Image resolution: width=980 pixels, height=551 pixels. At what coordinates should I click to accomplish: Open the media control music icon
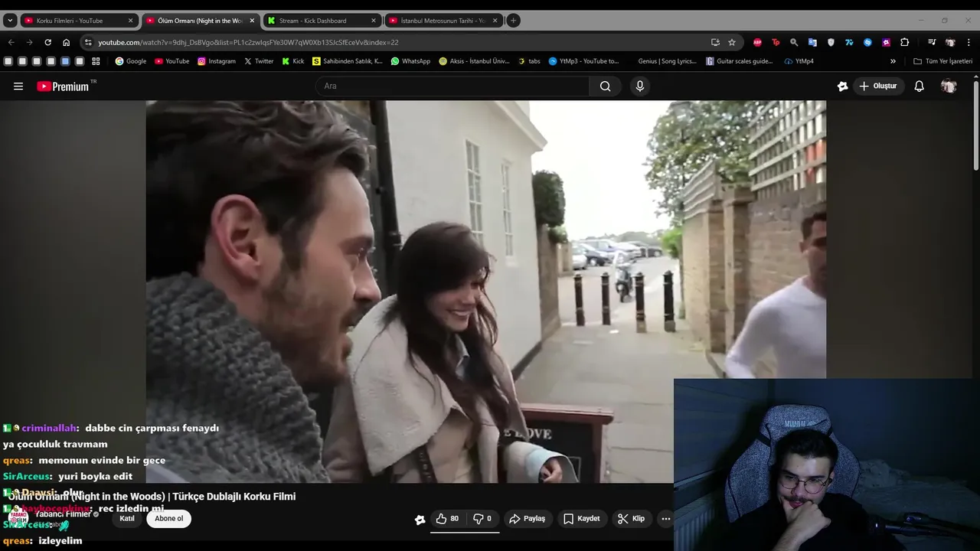932,42
